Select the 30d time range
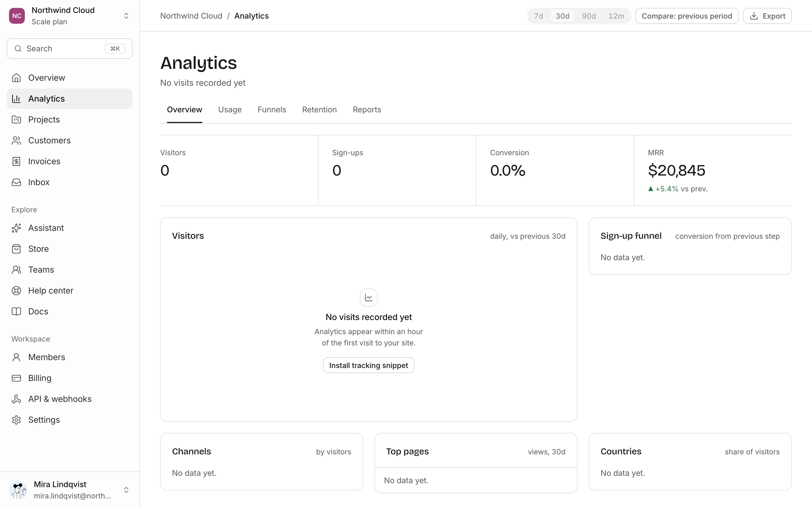812x508 pixels. point(562,16)
